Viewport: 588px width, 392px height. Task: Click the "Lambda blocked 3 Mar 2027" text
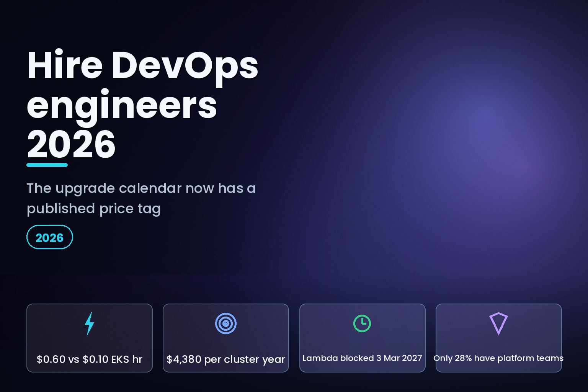[362, 358]
